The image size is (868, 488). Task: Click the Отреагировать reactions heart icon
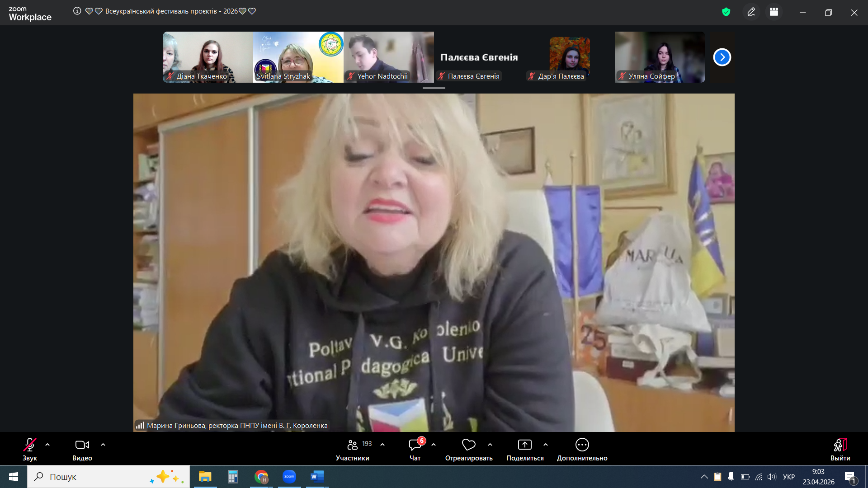pyautogui.click(x=468, y=445)
